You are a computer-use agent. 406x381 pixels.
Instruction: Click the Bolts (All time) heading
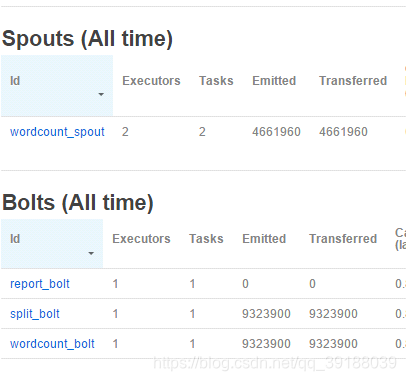coord(78,203)
